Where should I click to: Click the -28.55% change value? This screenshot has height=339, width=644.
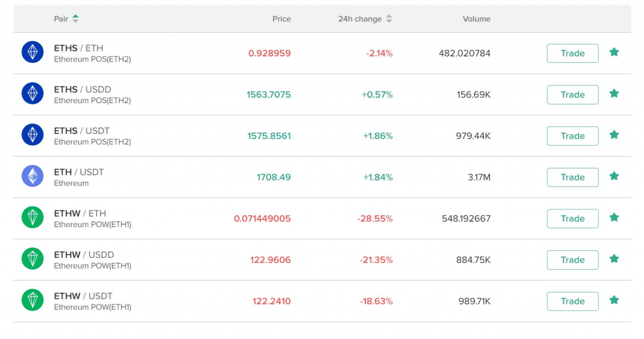pos(375,219)
